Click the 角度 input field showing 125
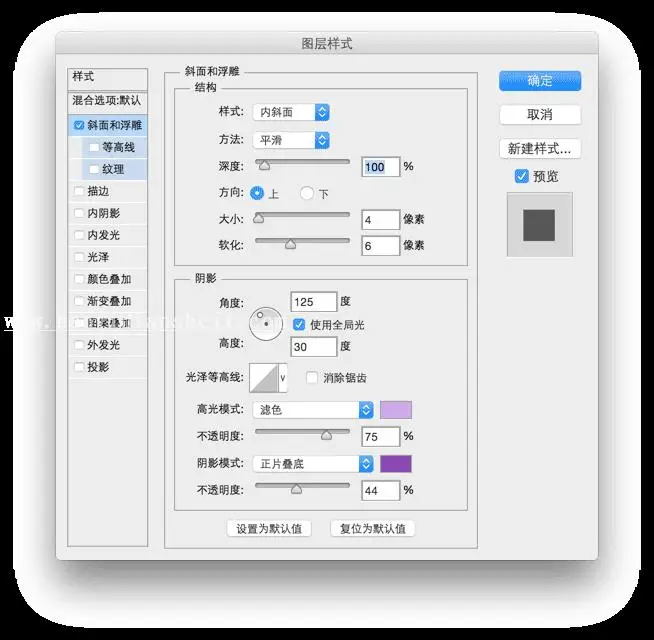 coord(314,302)
